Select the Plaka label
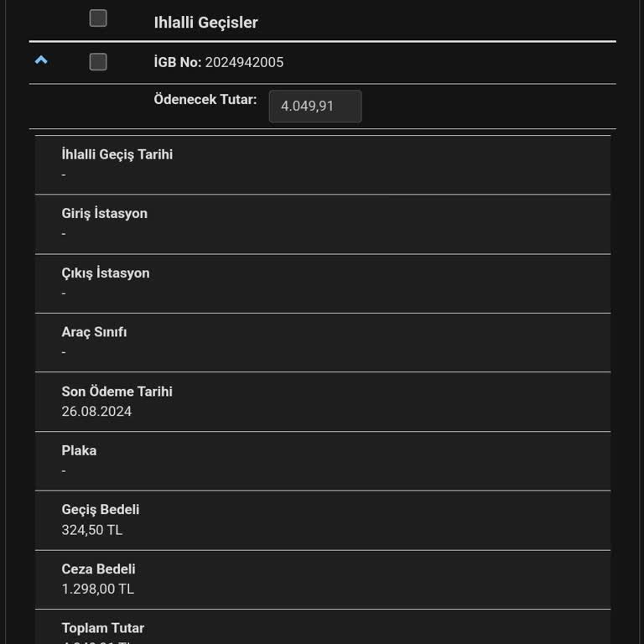644x644 pixels. pyautogui.click(x=79, y=450)
